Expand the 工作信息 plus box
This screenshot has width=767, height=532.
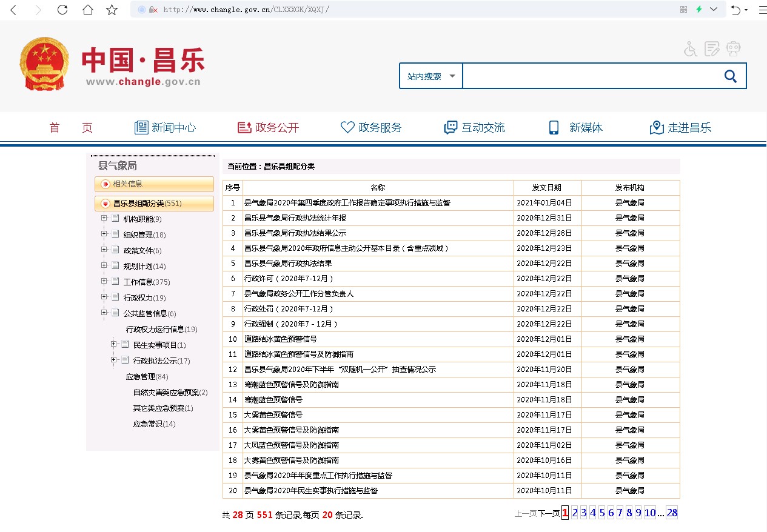[x=104, y=281]
